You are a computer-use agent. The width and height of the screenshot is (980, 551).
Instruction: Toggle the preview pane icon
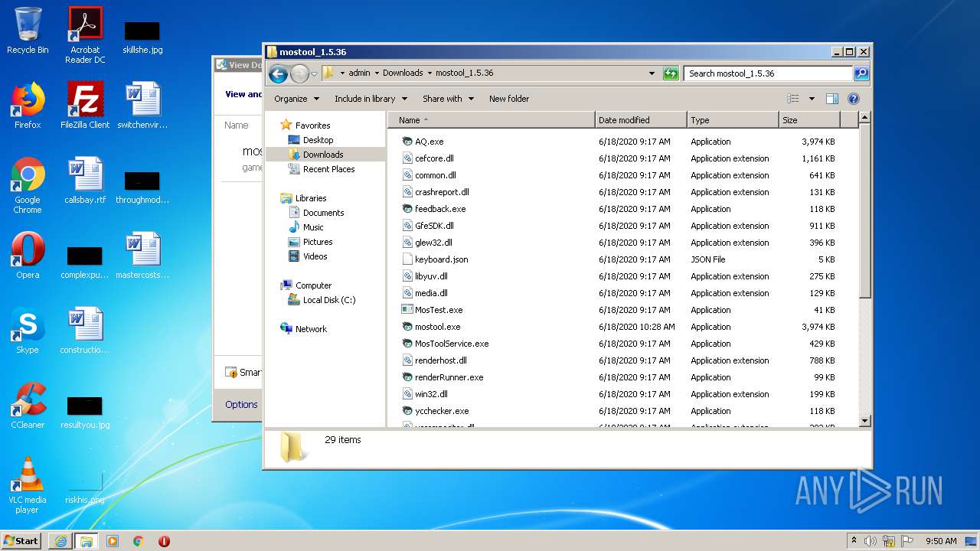(x=832, y=99)
